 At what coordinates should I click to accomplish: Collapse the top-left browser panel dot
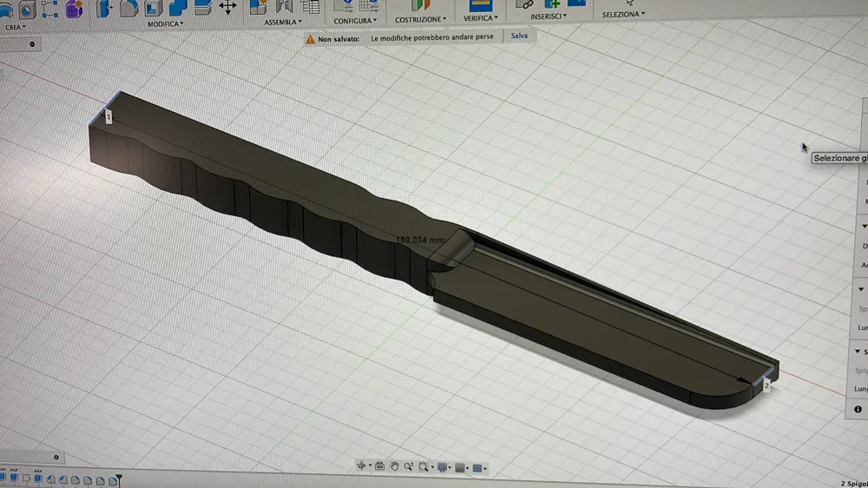[32, 44]
